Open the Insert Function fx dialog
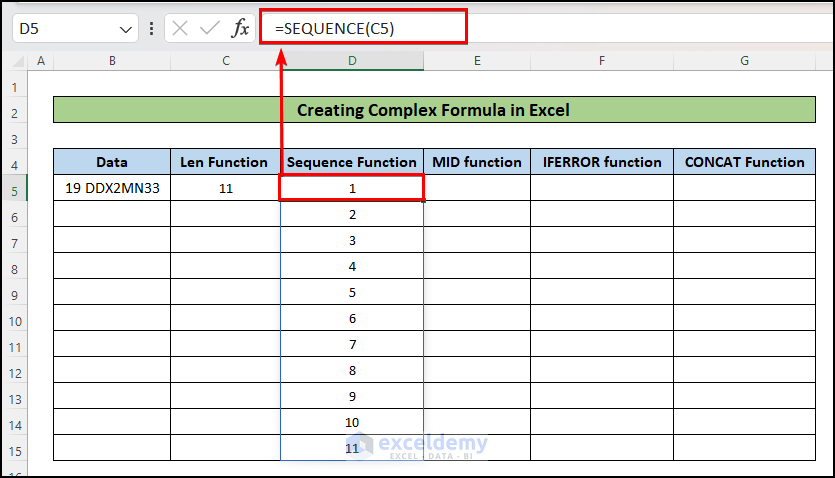 tap(240, 28)
